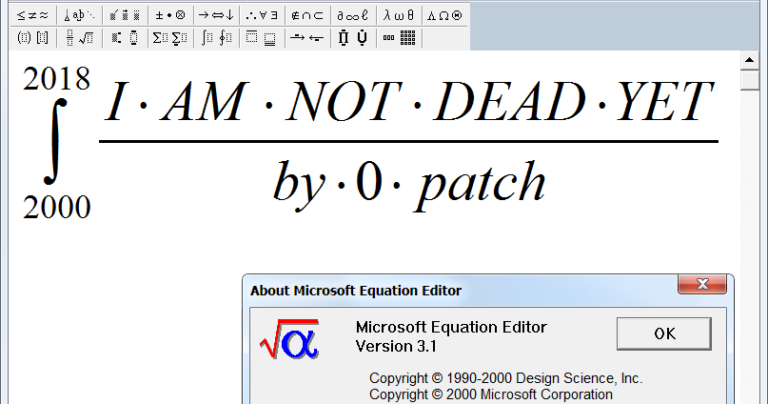Open the relational symbols palette (≤≠≈)
Image resolution: width=768 pixels, height=404 pixels.
[x=33, y=16]
